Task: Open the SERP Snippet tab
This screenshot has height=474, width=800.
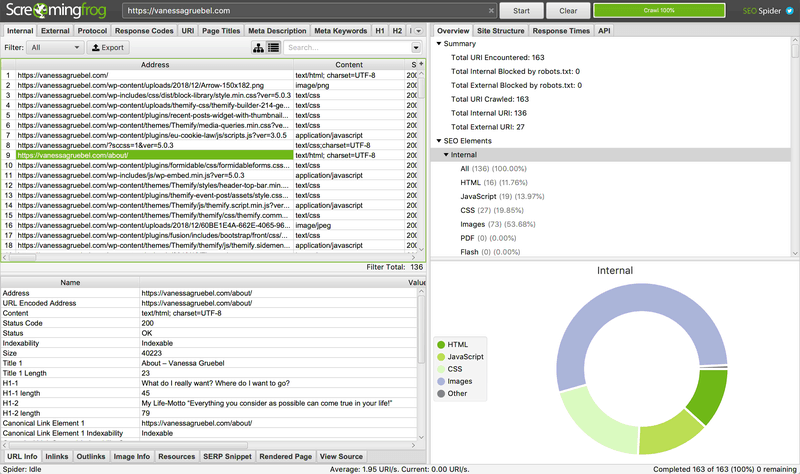Action: 228,456
